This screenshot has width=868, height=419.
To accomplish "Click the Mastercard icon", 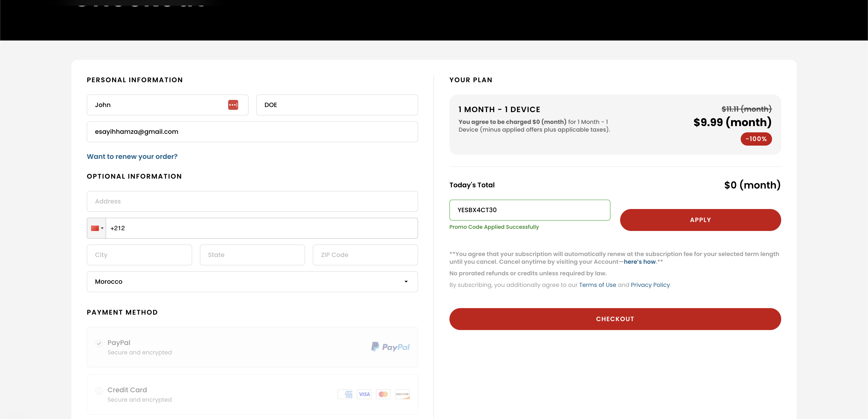I will point(383,394).
